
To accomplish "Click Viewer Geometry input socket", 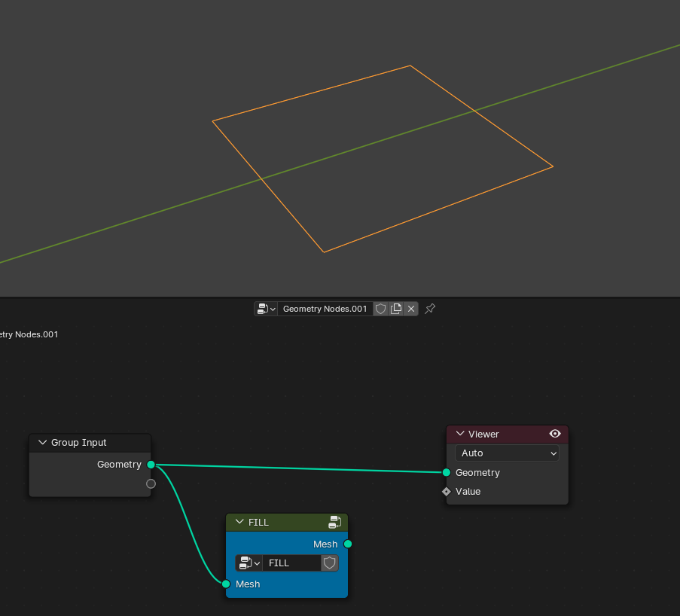I will (447, 472).
